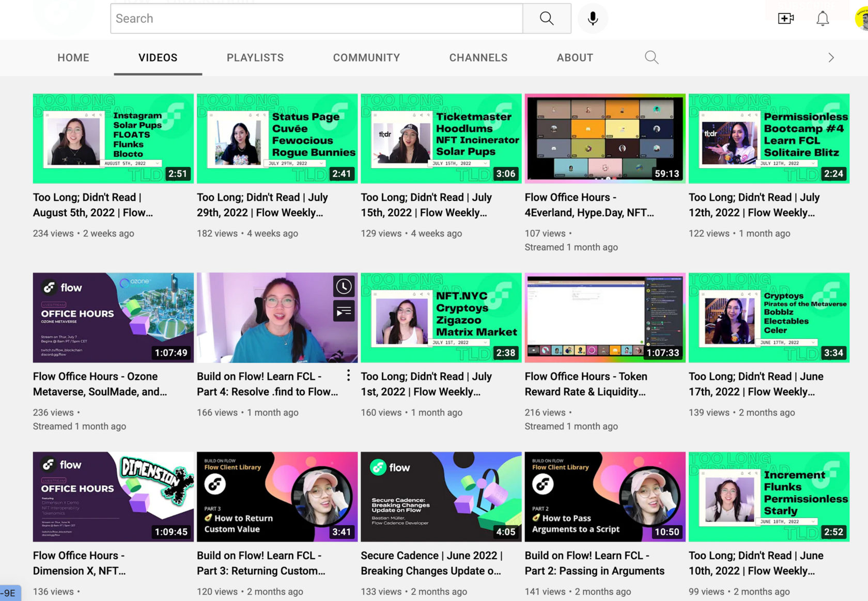Open the Channels tab
The image size is (868, 601).
(x=478, y=57)
